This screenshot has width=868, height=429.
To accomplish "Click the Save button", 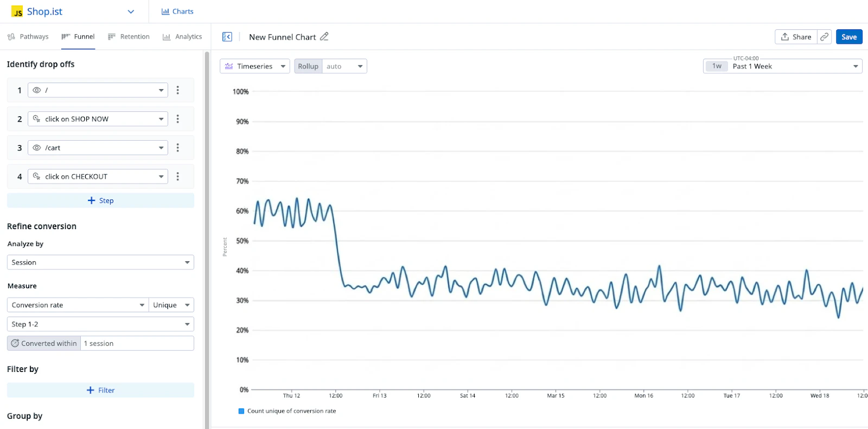I will [x=848, y=37].
